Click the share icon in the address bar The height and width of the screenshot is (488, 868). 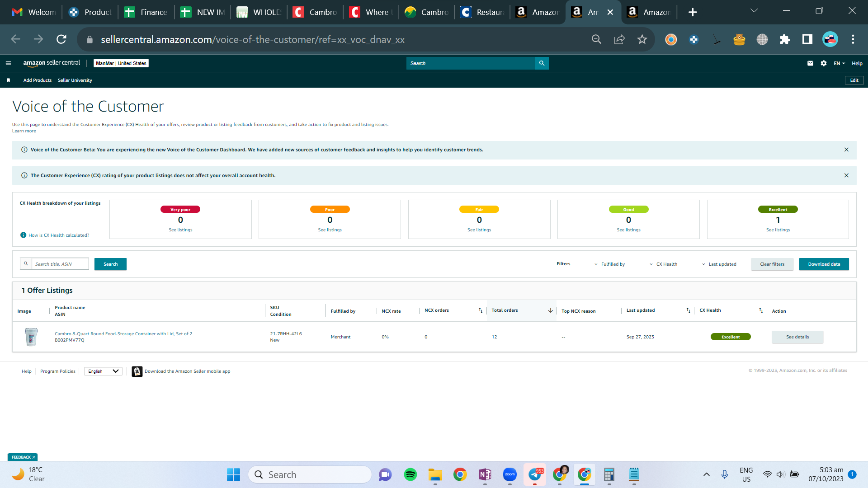(619, 39)
